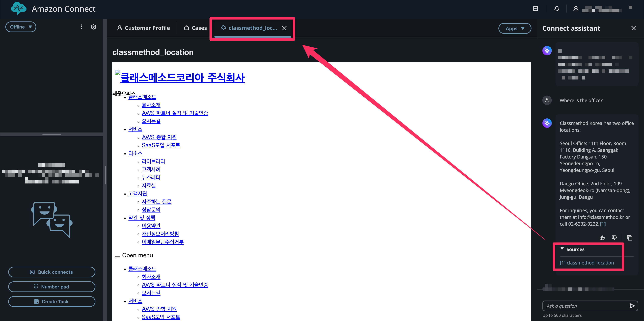Open the softphone settings gear
Image resolution: width=644 pixels, height=321 pixels.
click(x=94, y=27)
